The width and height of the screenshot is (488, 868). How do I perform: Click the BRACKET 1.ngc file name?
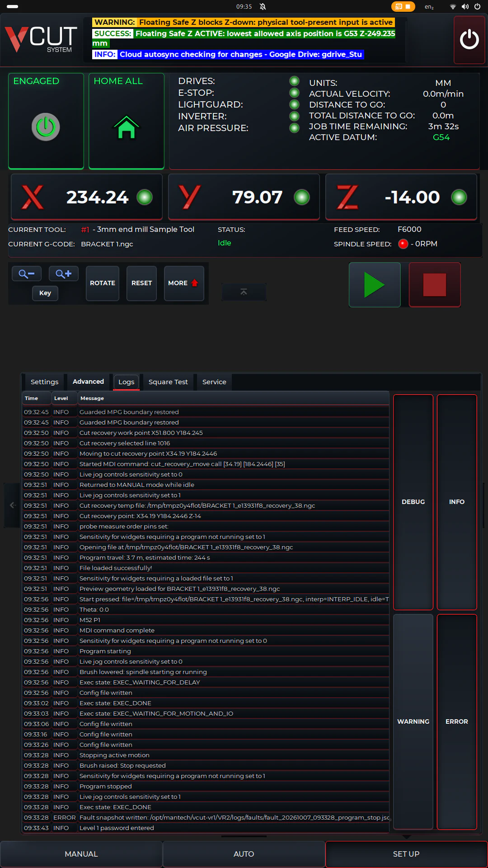pos(107,244)
